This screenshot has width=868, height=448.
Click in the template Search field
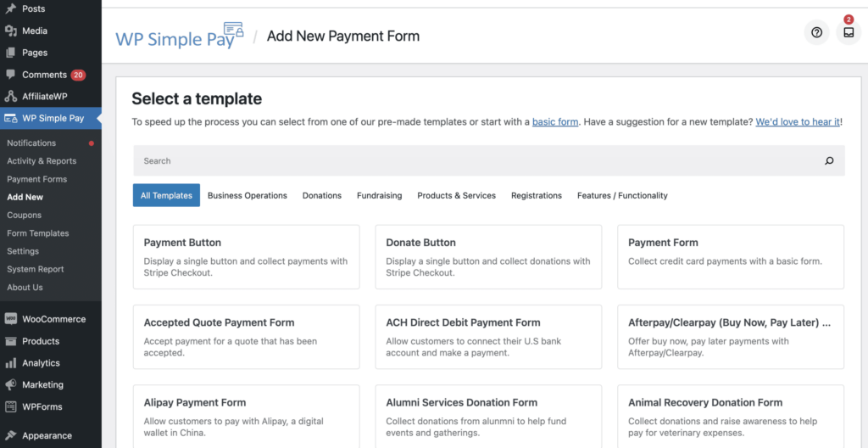489,161
